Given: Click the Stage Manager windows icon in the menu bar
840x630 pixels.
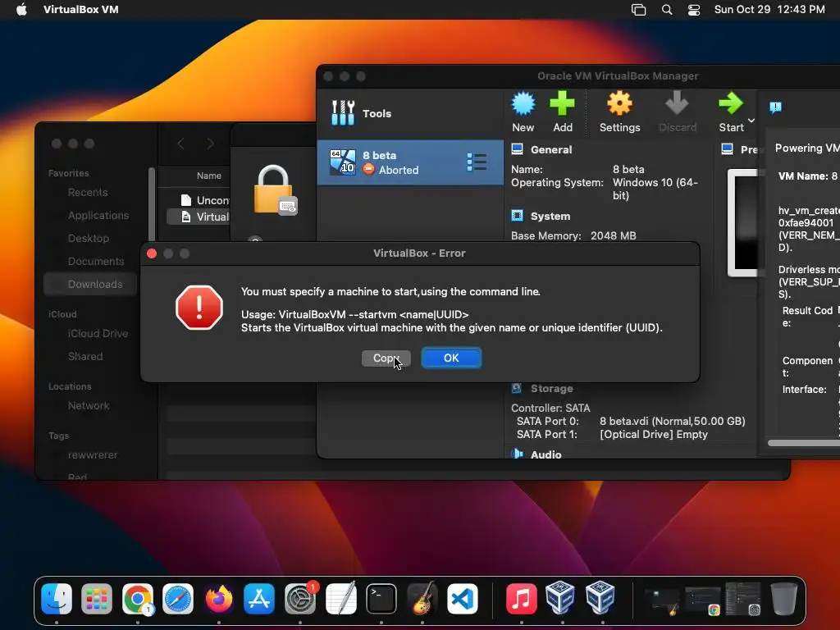Looking at the screenshot, I should click(x=638, y=10).
